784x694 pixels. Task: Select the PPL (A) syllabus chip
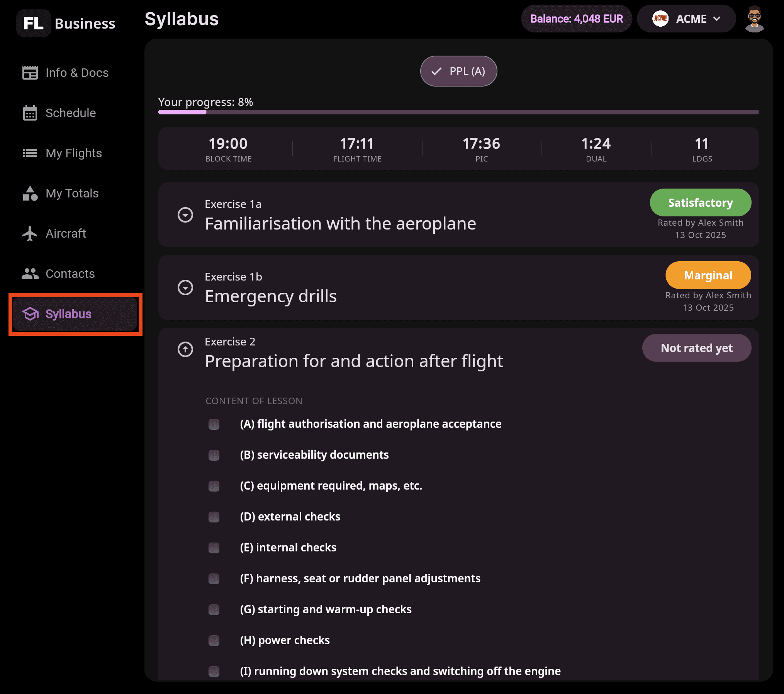458,71
